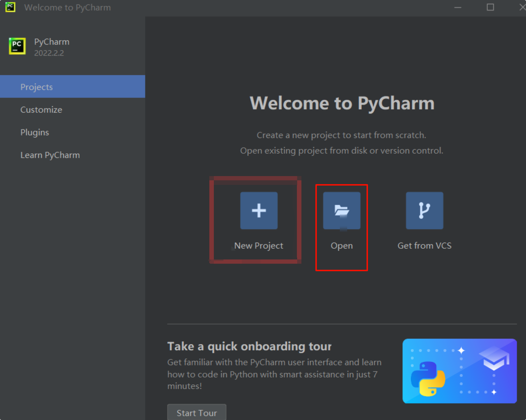526x420 pixels.
Task: Click the Get from VCS branch icon
Action: (424, 211)
